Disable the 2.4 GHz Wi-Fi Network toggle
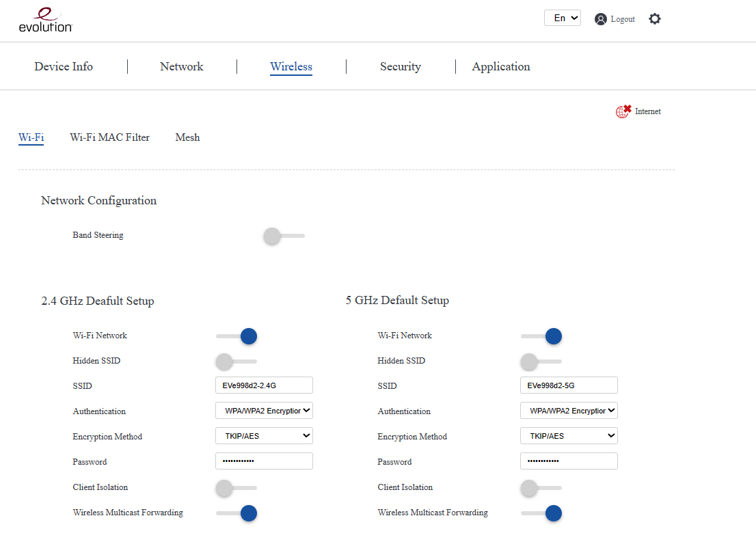 [237, 336]
